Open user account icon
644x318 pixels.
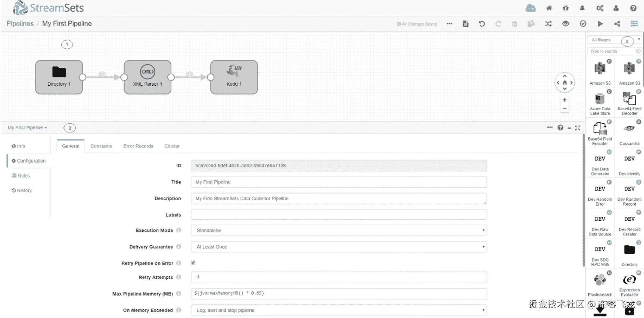pyautogui.click(x=616, y=8)
